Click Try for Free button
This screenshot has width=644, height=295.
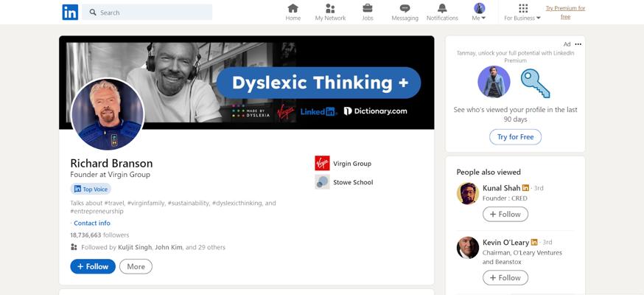pyautogui.click(x=516, y=137)
